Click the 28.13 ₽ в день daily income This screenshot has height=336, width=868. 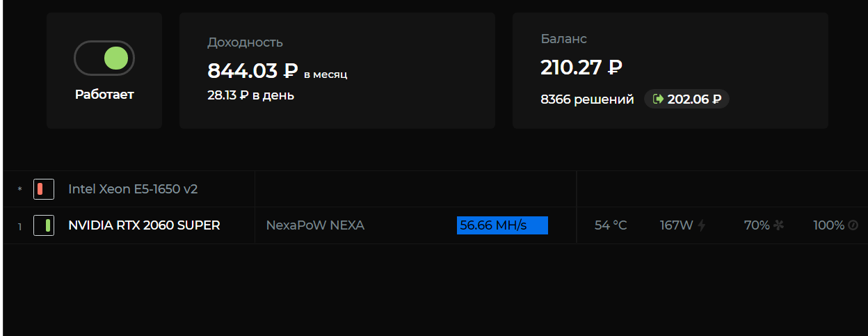tap(250, 95)
